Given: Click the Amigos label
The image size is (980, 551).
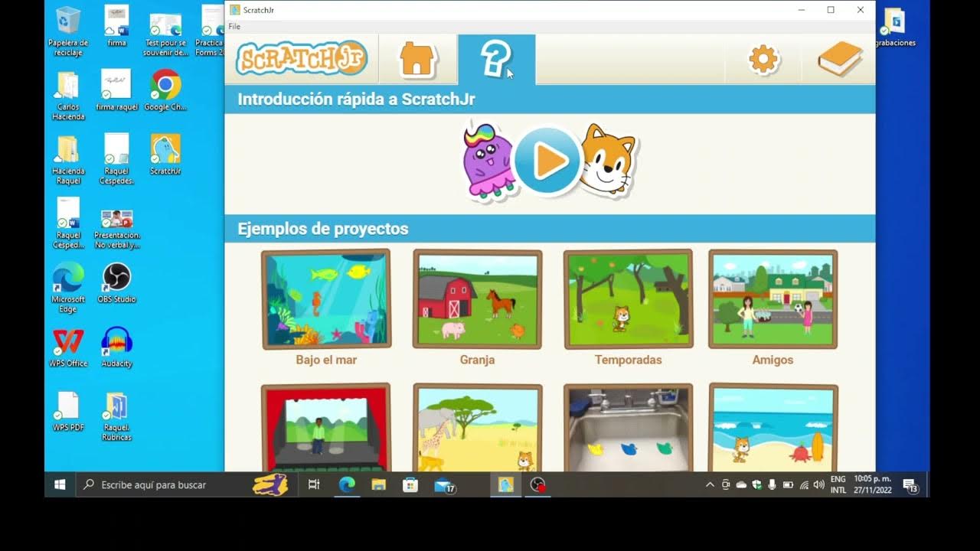Looking at the screenshot, I should (x=773, y=360).
